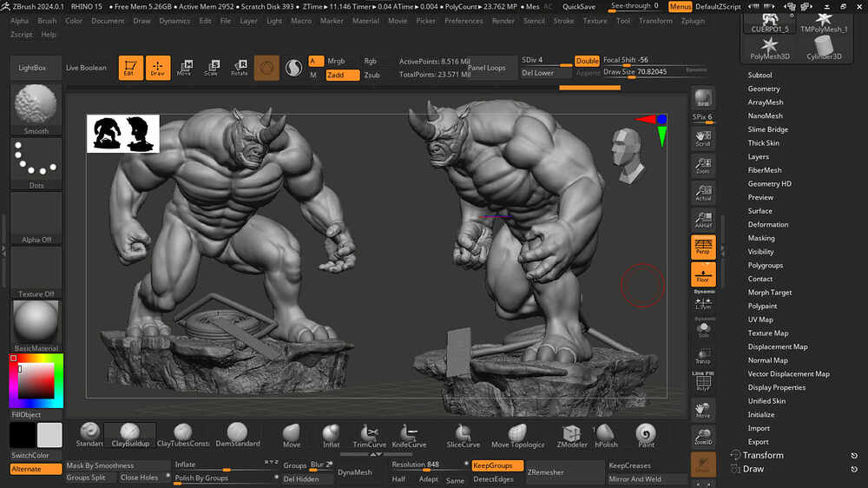Expand the Draw palette at the bottom right
Viewport: 868px width, 488px height.
coord(753,469)
